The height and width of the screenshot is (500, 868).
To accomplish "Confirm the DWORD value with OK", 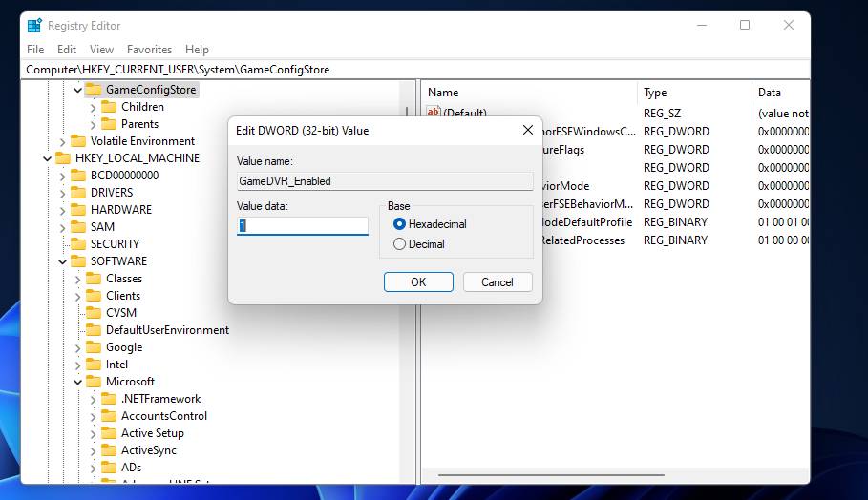I will coord(418,282).
